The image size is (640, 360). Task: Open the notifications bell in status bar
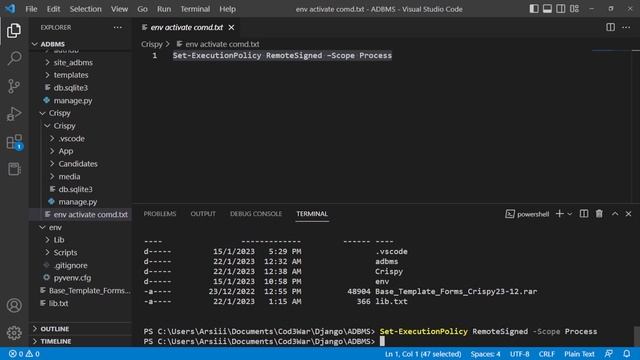pyautogui.click(x=627, y=354)
